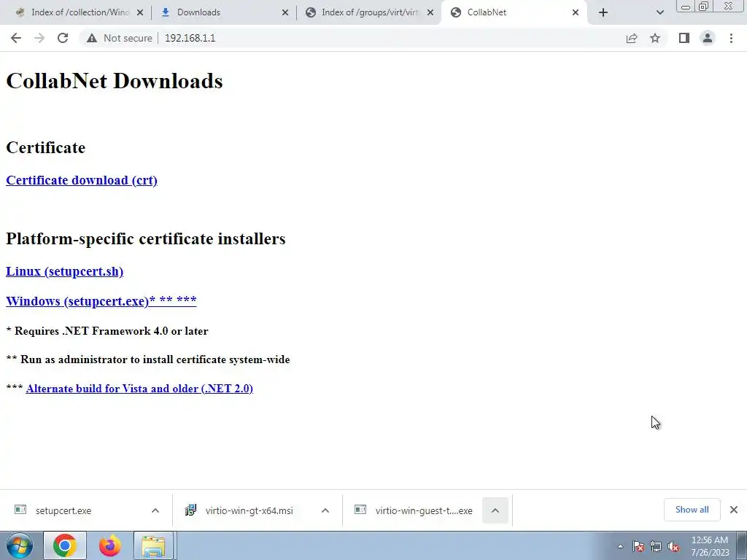
Task: Expand options for virtio-win-guest-t....exe download
Action: pyautogui.click(x=495, y=510)
